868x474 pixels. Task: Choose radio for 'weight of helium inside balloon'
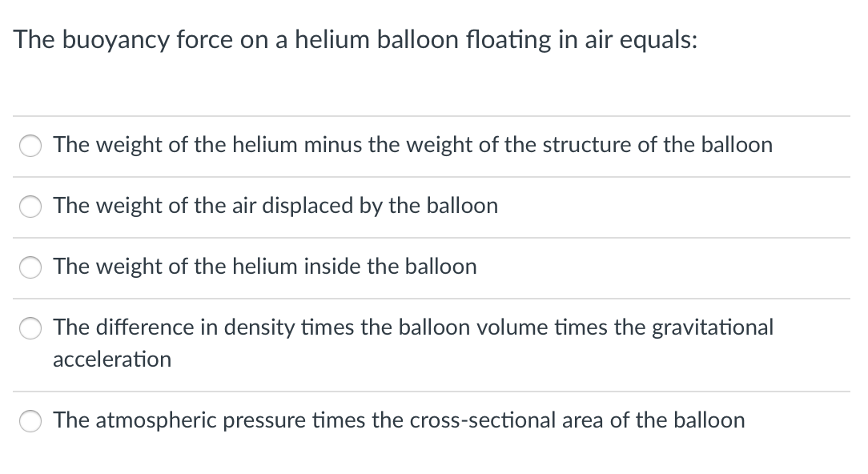click(x=30, y=267)
